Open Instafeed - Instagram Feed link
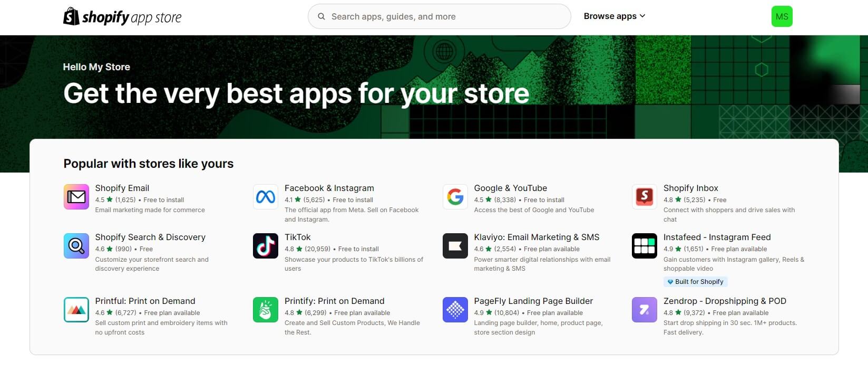The width and height of the screenshot is (868, 372). tap(717, 237)
